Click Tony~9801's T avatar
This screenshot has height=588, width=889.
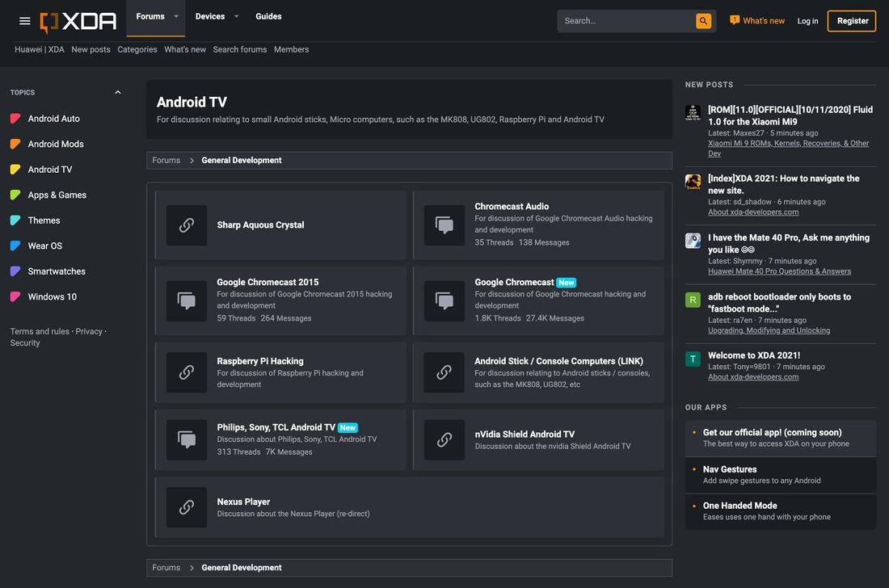[x=693, y=359]
